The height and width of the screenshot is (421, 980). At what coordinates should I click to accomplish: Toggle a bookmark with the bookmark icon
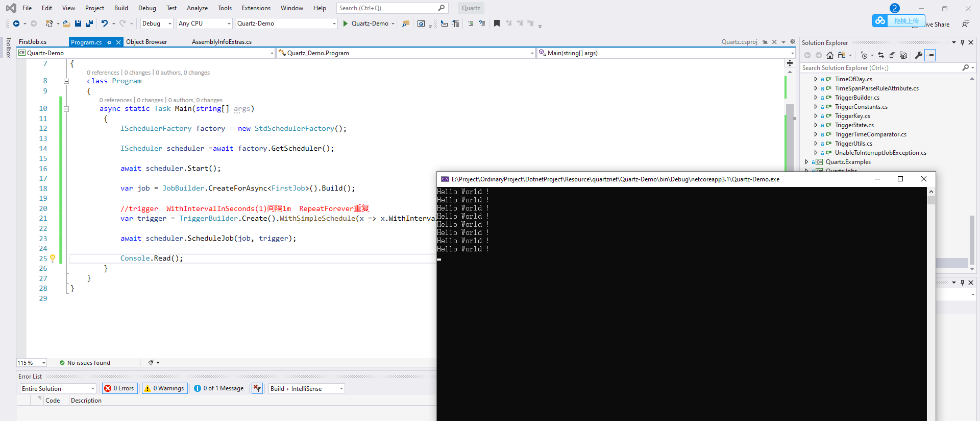pyautogui.click(x=497, y=24)
